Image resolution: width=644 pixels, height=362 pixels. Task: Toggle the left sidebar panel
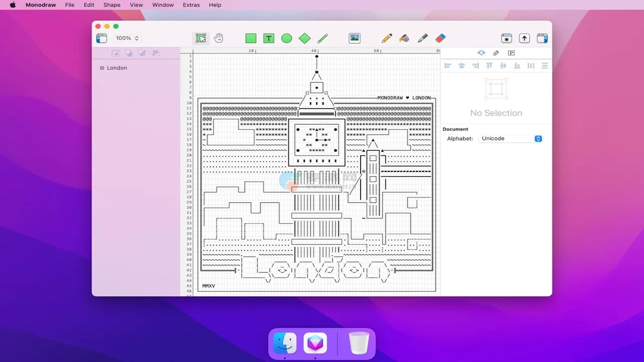pos(102,38)
